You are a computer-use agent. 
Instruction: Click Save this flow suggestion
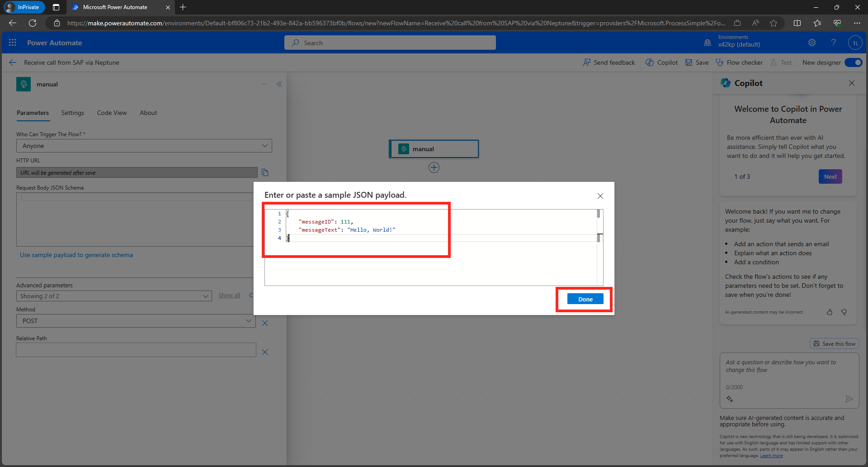click(x=835, y=344)
